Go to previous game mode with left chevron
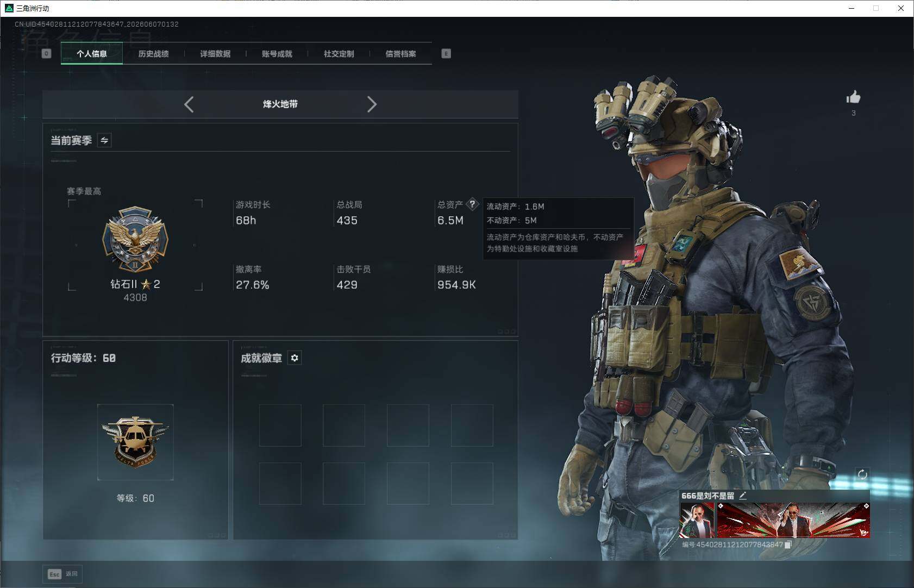This screenshot has height=588, width=914. (189, 104)
